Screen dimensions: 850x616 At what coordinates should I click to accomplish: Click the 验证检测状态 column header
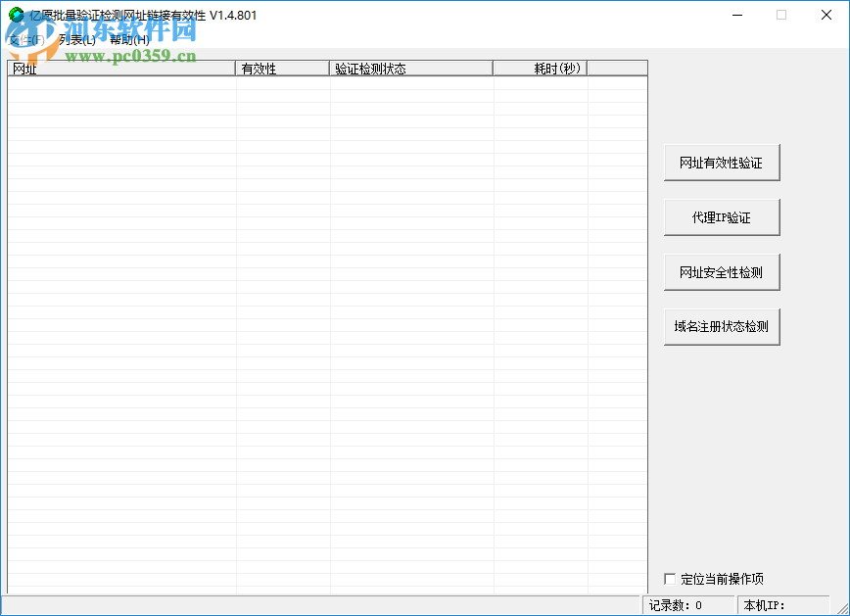click(411, 69)
